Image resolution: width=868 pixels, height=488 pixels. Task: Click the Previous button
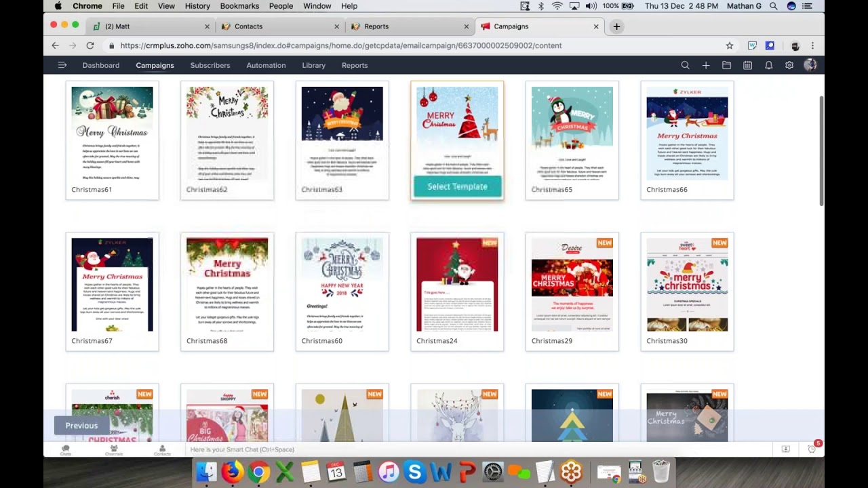(x=81, y=426)
